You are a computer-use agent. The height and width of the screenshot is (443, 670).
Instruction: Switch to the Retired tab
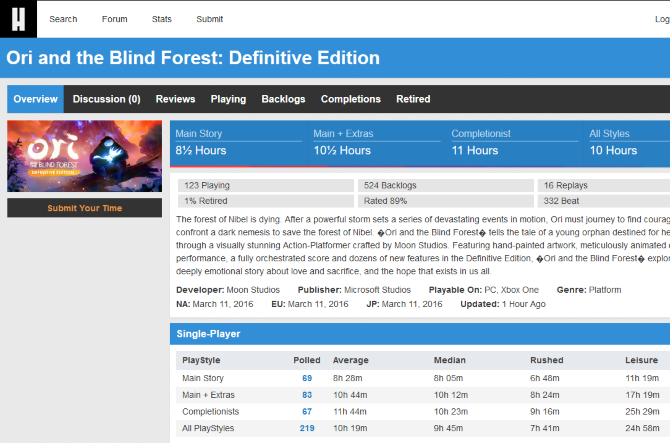[413, 99]
